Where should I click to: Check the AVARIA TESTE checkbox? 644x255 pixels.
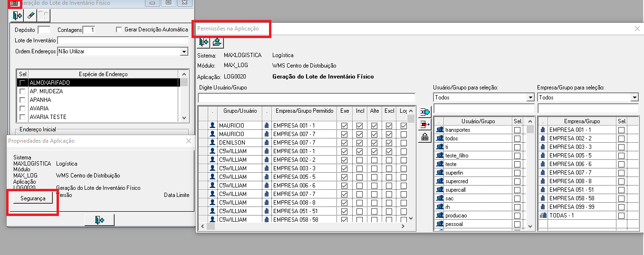coord(22,117)
